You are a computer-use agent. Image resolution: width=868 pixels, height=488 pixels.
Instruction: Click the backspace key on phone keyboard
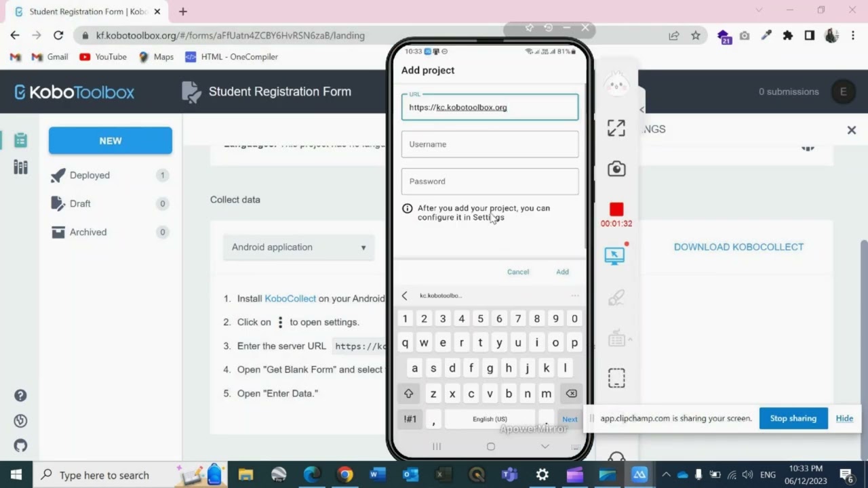point(571,394)
